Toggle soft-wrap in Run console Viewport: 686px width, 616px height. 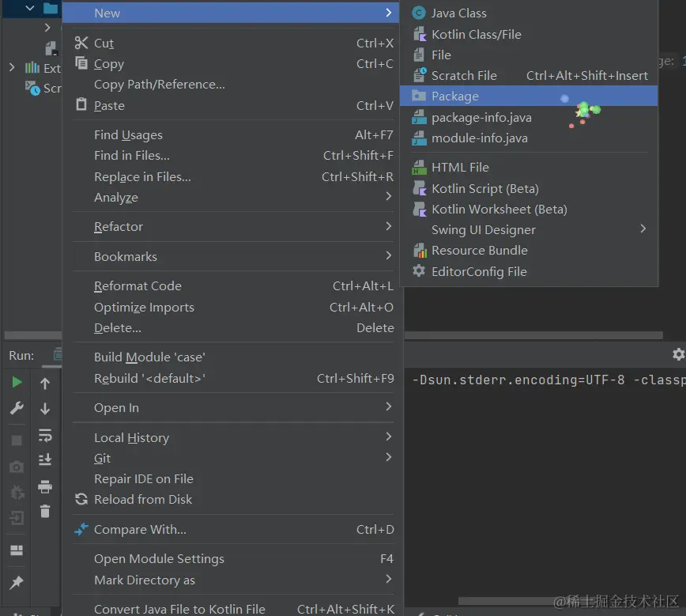(45, 435)
